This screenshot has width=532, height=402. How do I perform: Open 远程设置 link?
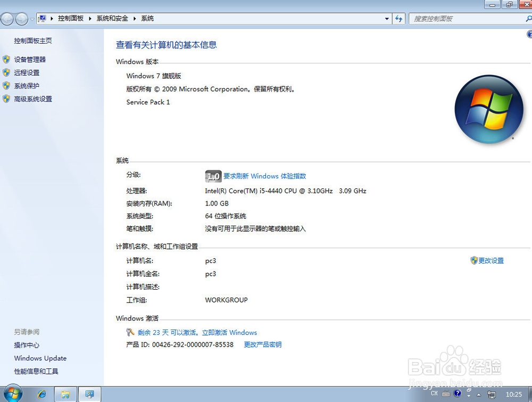[27, 72]
